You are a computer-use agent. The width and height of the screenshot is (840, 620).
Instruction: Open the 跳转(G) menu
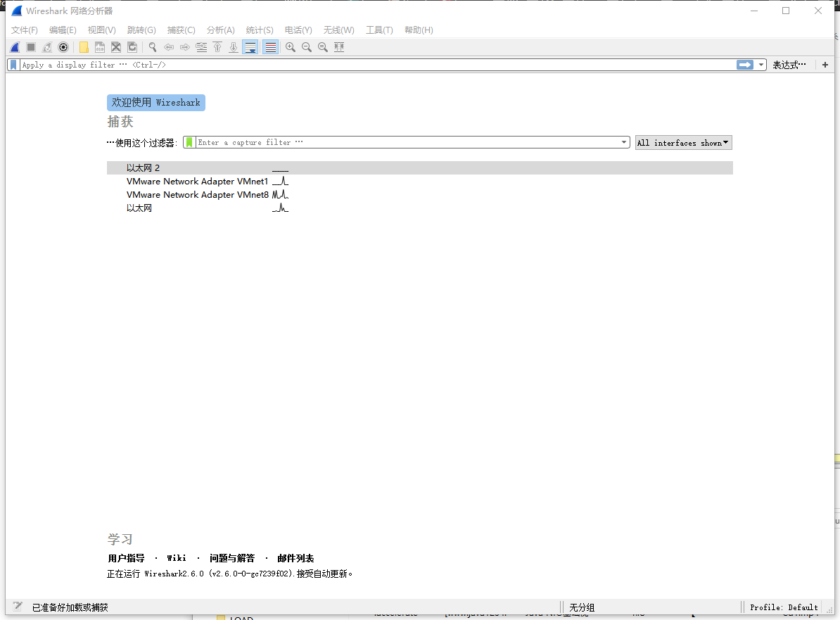141,30
